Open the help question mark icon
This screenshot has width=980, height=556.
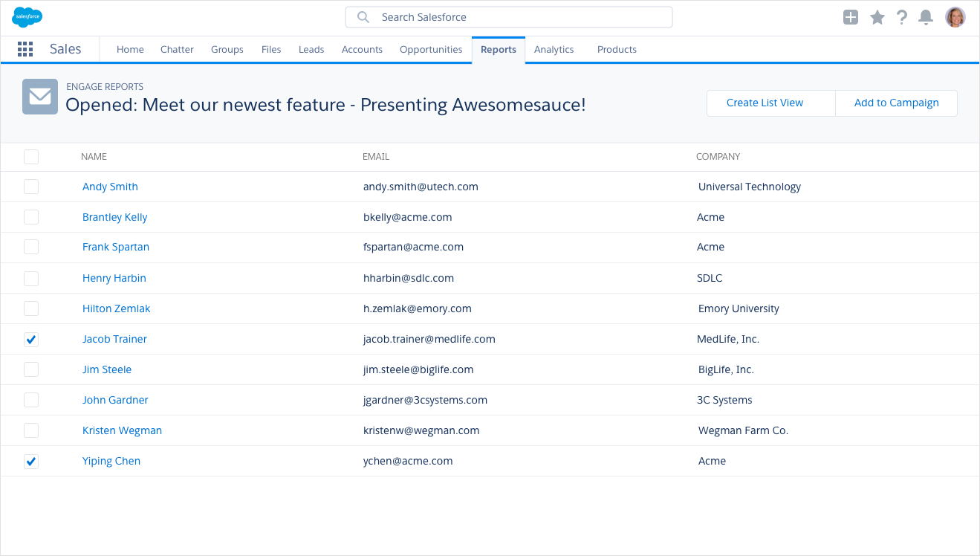[x=902, y=17]
